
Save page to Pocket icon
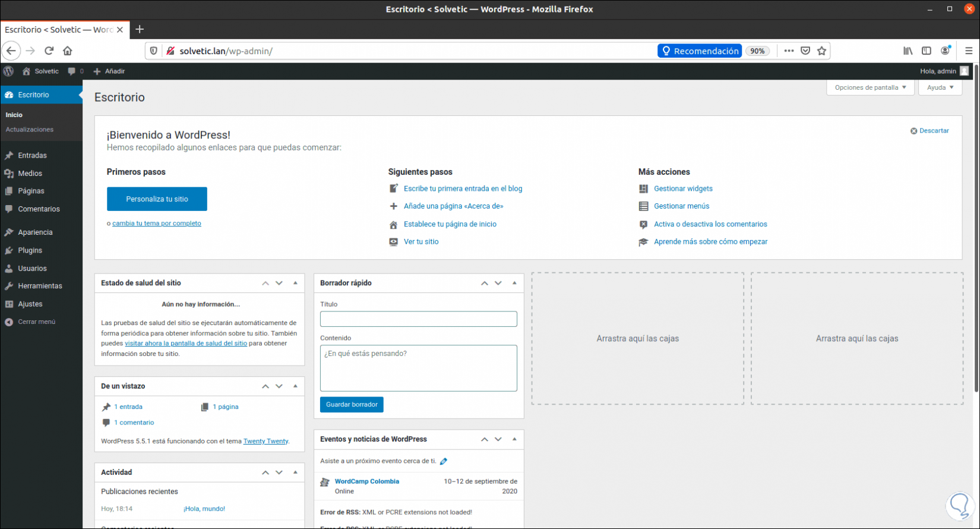coord(805,51)
